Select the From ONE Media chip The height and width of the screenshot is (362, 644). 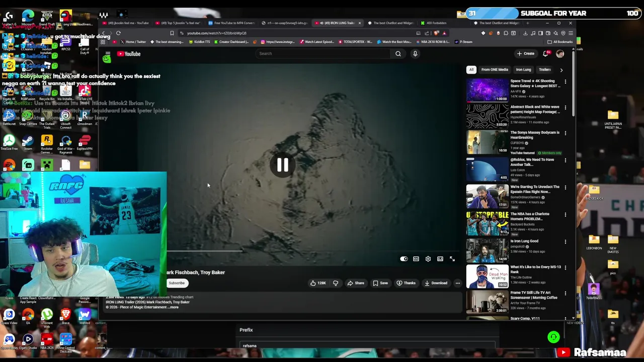tap(495, 70)
